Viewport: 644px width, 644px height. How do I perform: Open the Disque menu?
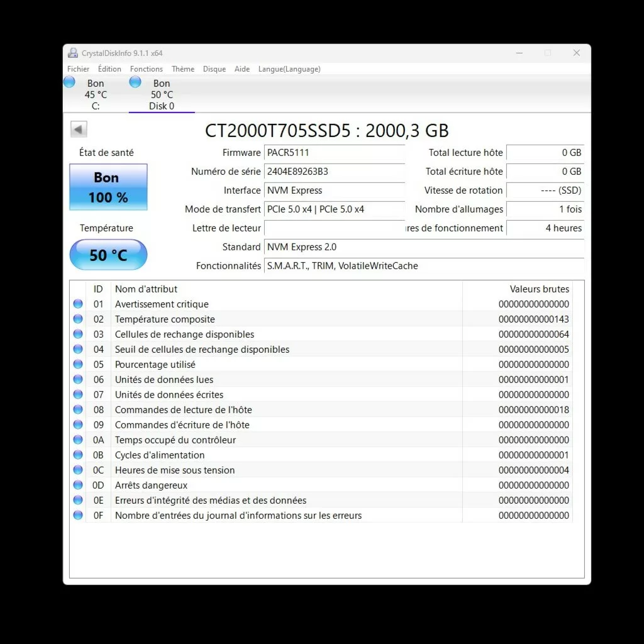pyautogui.click(x=214, y=69)
